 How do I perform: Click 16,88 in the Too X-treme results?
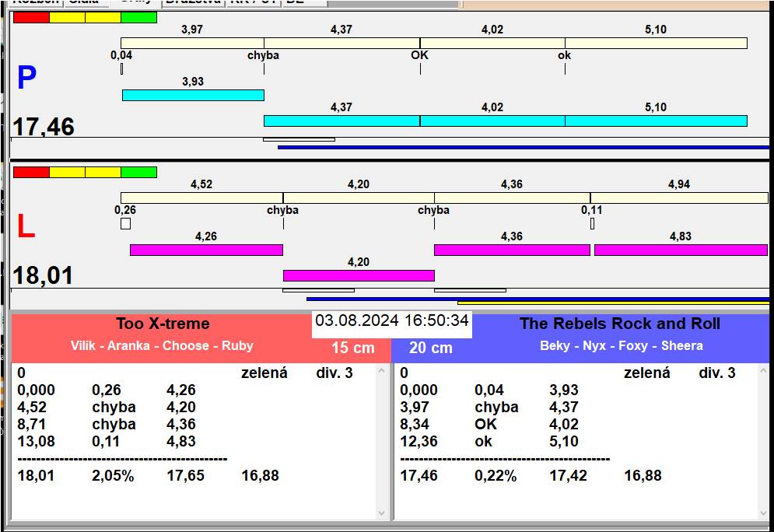pos(260,476)
